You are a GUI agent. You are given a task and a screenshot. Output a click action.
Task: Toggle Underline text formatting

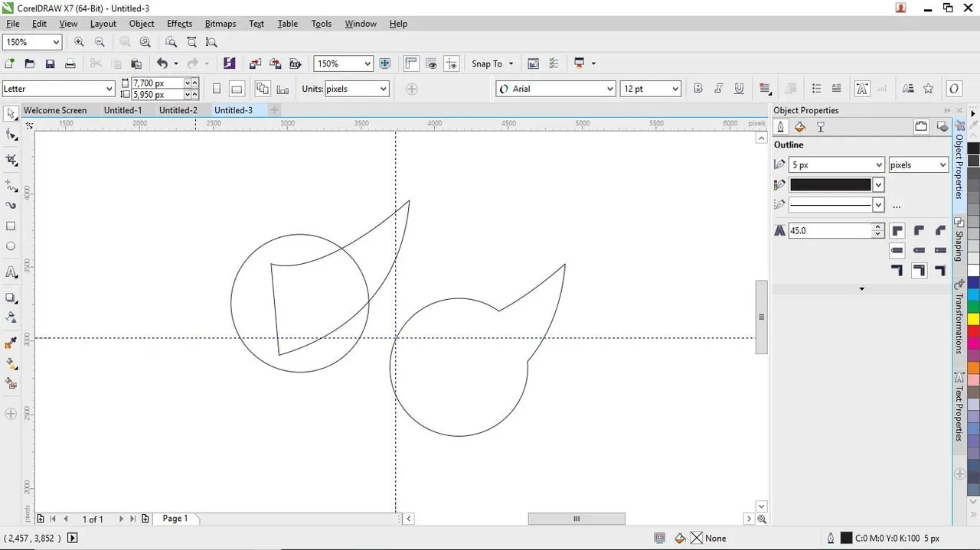tap(739, 89)
